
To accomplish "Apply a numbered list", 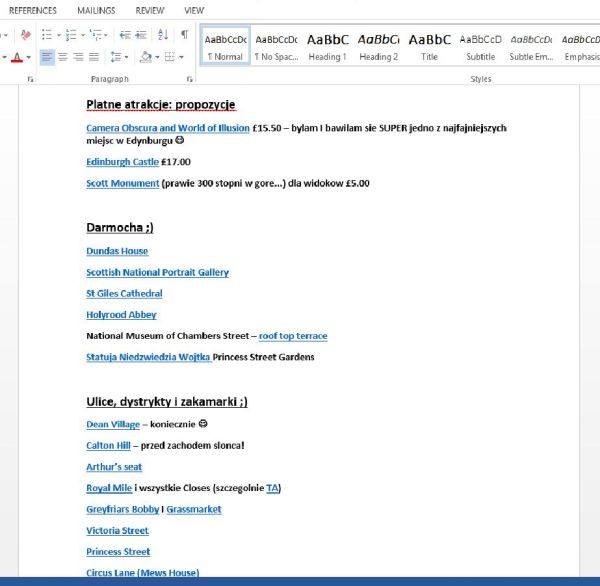I will (x=71, y=35).
